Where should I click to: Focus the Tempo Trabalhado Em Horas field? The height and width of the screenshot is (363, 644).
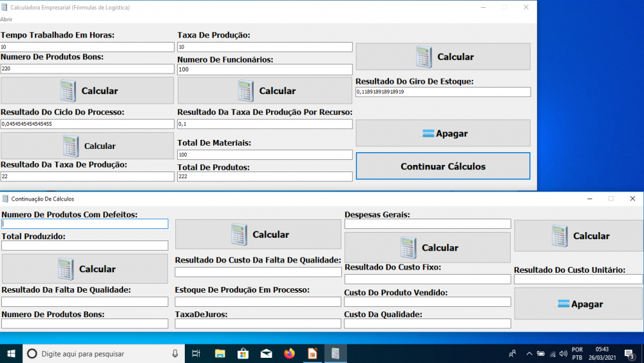click(87, 47)
